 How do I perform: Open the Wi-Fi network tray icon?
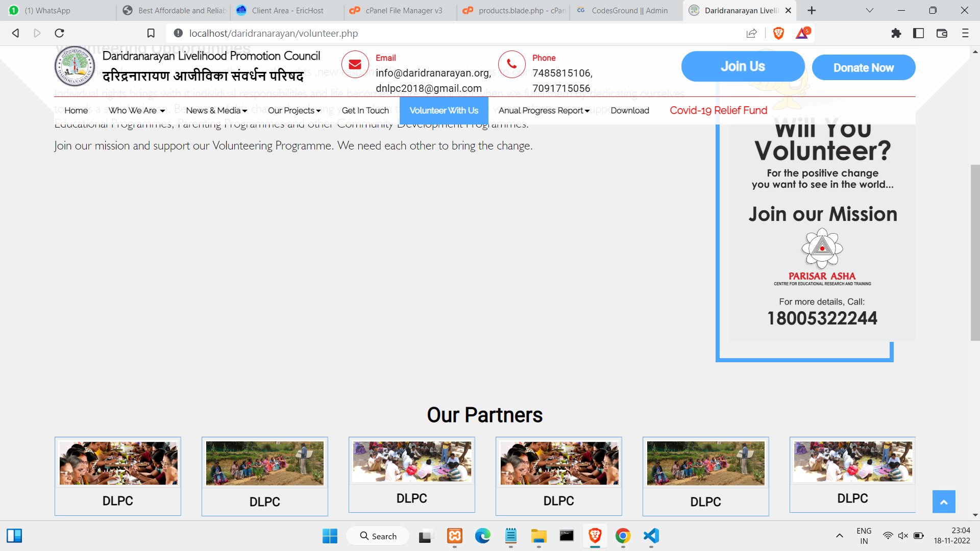pyautogui.click(x=888, y=536)
